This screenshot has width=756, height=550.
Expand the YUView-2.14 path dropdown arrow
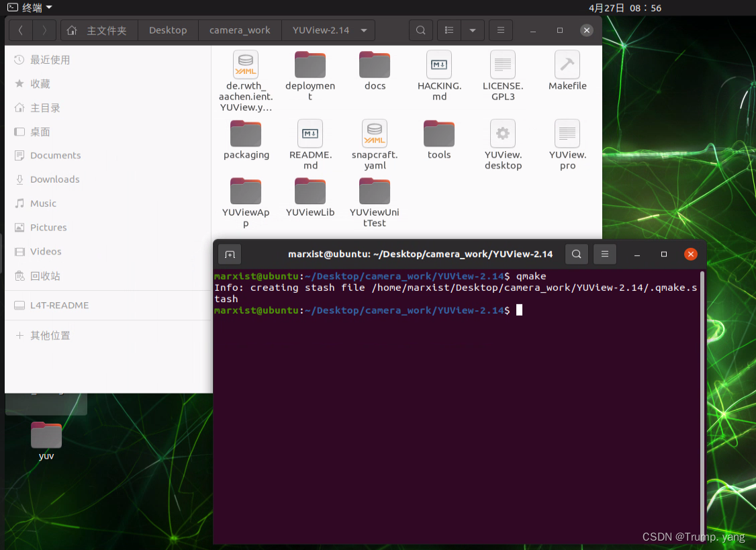(364, 30)
